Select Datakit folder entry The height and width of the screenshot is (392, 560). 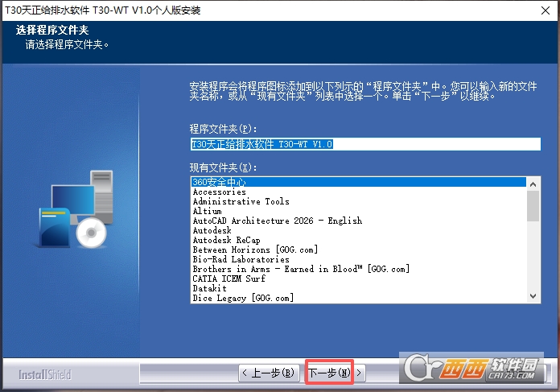(359, 288)
